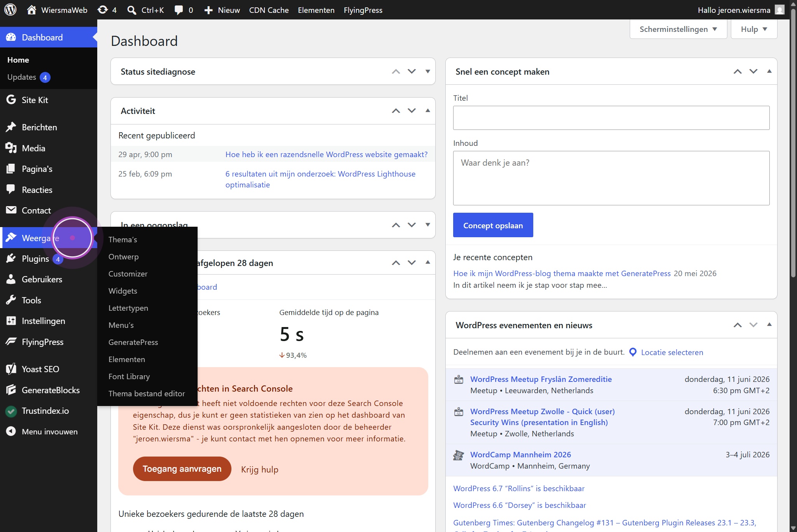797x532 pixels.
Task: Select Font Library submenu item
Action: tap(129, 376)
